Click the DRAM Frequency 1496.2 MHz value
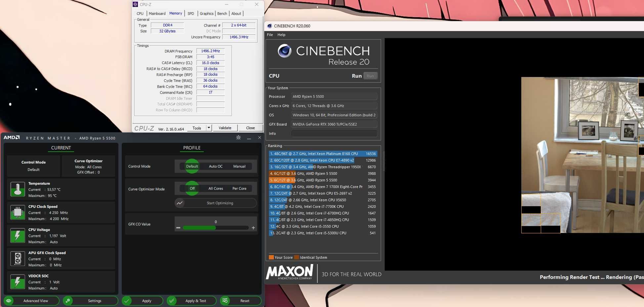Screen dimensions: 644x307 [210, 51]
